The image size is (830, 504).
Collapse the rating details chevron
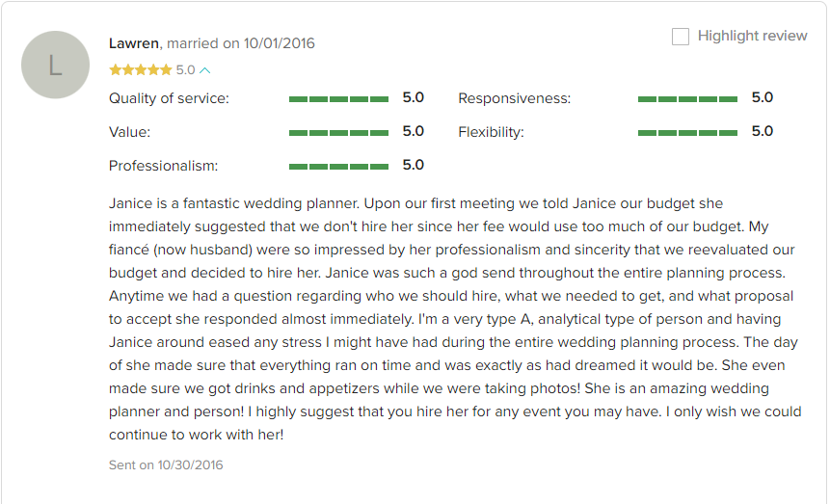(x=205, y=70)
